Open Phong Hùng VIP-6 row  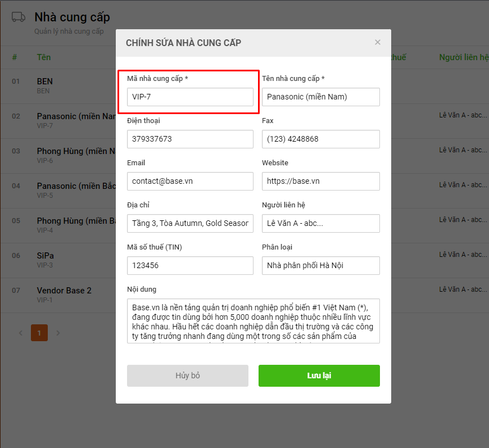tap(58, 156)
